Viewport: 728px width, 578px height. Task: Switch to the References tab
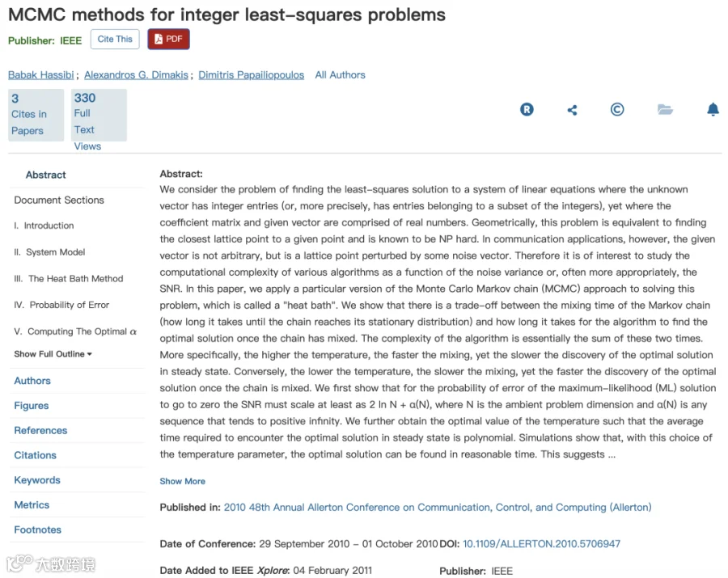click(x=40, y=431)
